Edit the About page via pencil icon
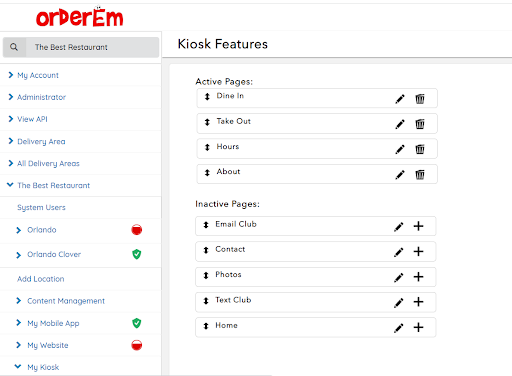This screenshot has height=376, width=512. 400,175
